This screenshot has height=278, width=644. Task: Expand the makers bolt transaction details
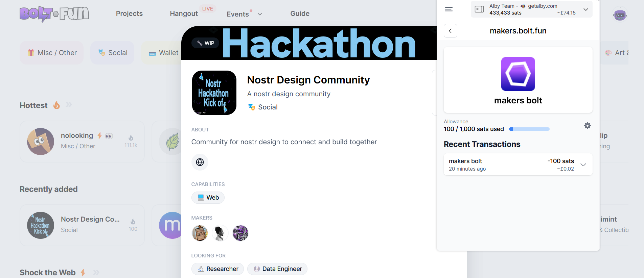point(583,165)
